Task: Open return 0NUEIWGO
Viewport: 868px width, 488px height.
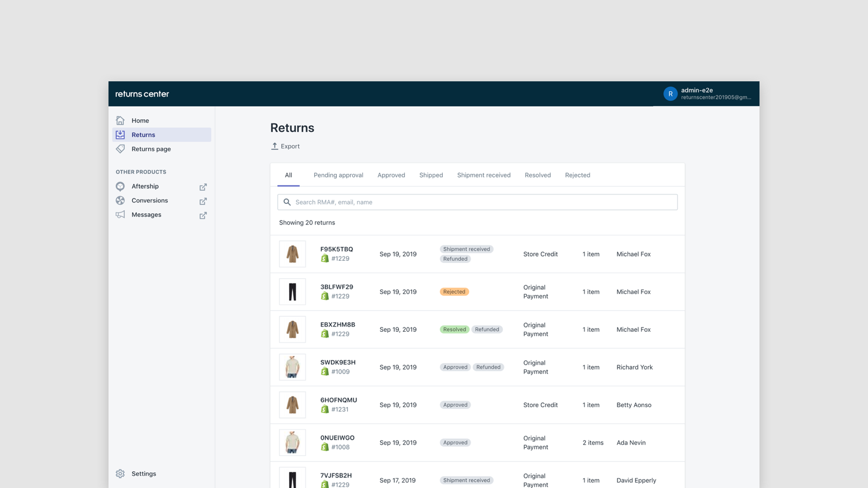Action: [337, 438]
